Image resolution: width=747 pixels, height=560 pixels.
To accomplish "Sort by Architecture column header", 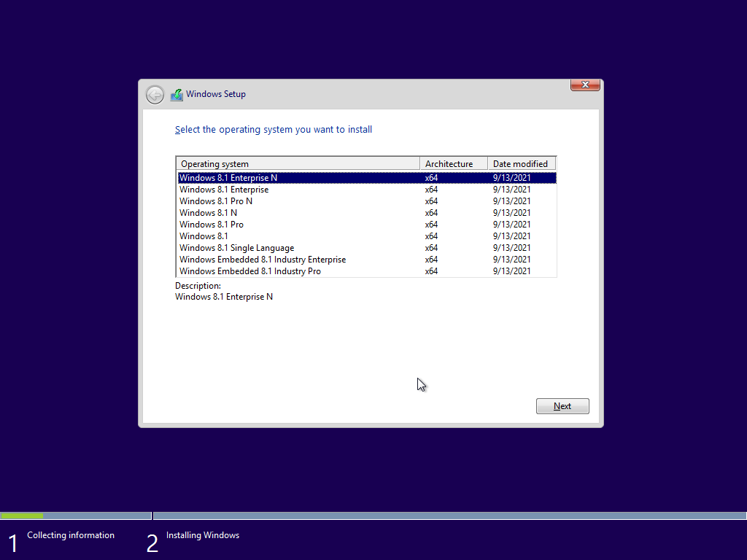I will point(454,164).
